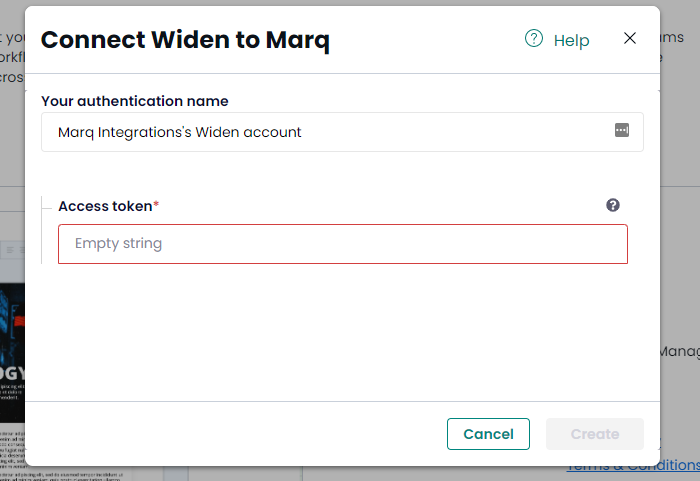
Task: Open the Help link text
Action: pos(571,41)
